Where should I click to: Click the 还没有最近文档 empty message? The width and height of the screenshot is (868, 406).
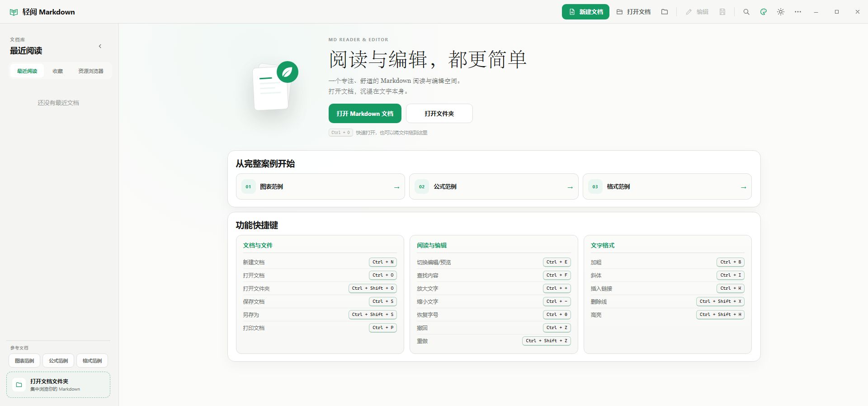point(58,103)
